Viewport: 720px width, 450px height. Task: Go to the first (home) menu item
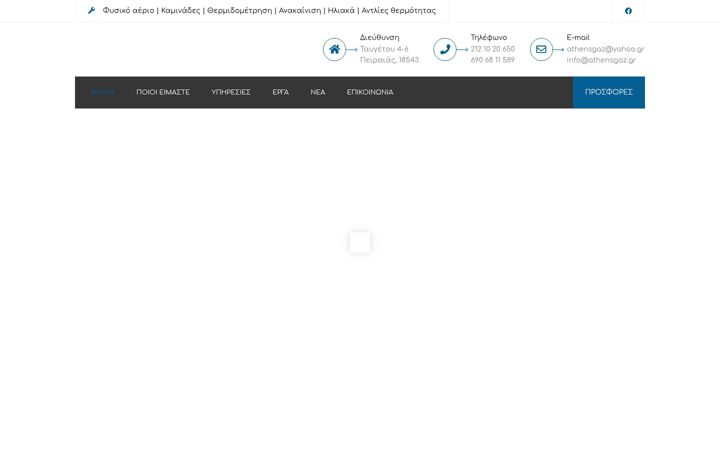(x=102, y=92)
